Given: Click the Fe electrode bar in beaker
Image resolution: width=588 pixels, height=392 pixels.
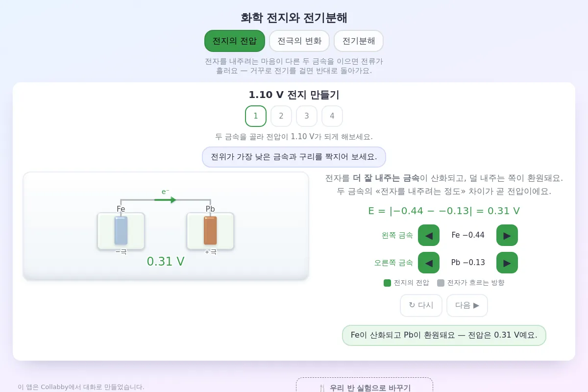Looking at the screenshot, I should point(121,230).
